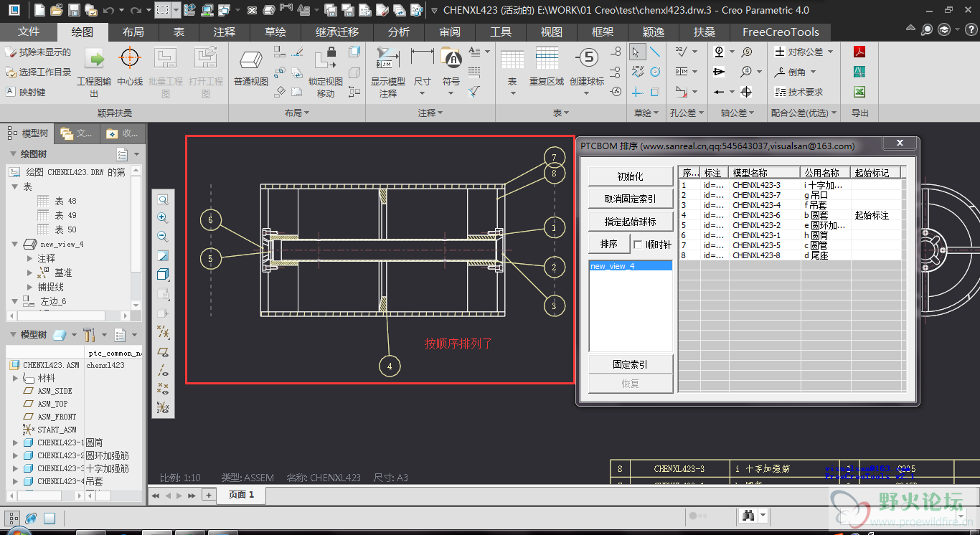Click the 初始化 button in PTCBOM dialog
This screenshot has height=535, width=980.
point(630,176)
